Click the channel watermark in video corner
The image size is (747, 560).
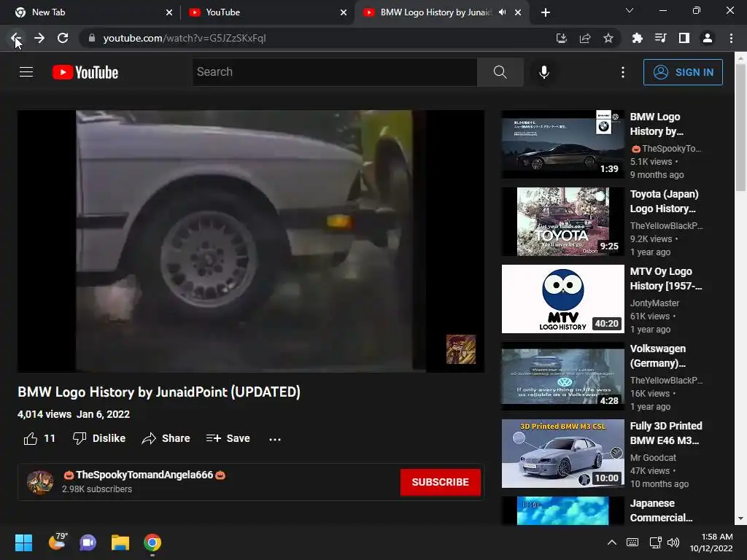[x=461, y=349]
